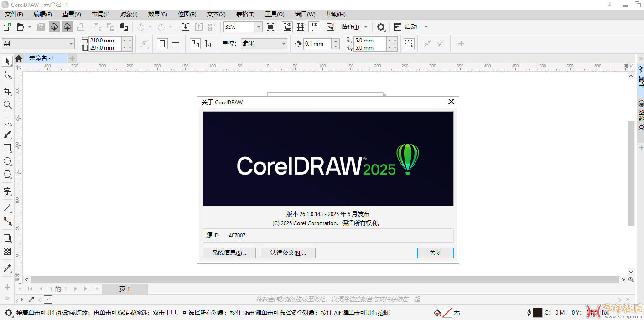The width and height of the screenshot is (644, 320).
Task: Select the Text tool (字)
Action: click(7, 191)
